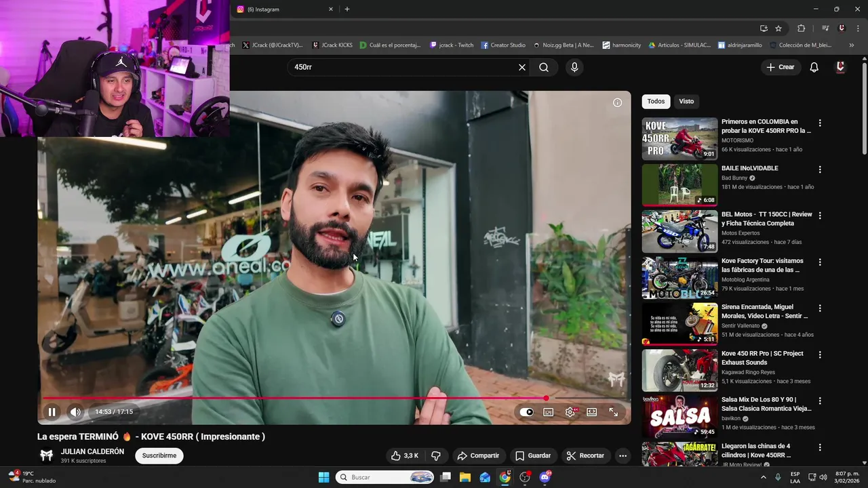Click the Compartir share button
The width and height of the screenshot is (868, 488).
pyautogui.click(x=478, y=455)
